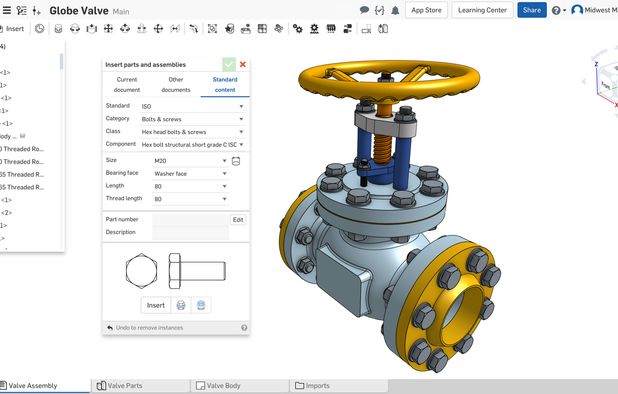Open the Size dropdown showing M20
Image resolution: width=618 pixels, height=394 pixels.
191,161
